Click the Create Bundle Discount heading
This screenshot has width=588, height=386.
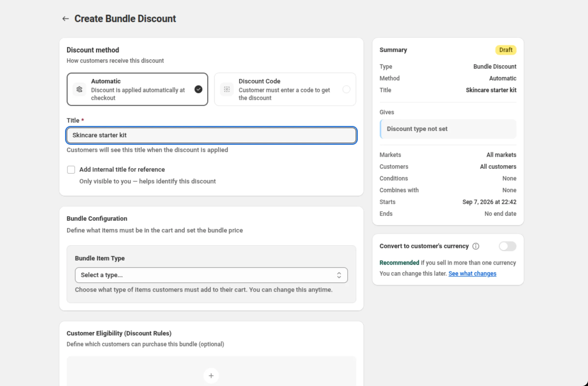125,19
